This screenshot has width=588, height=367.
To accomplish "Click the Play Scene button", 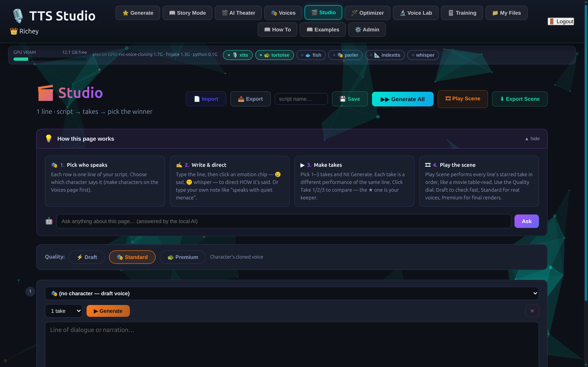I will click(x=463, y=99).
